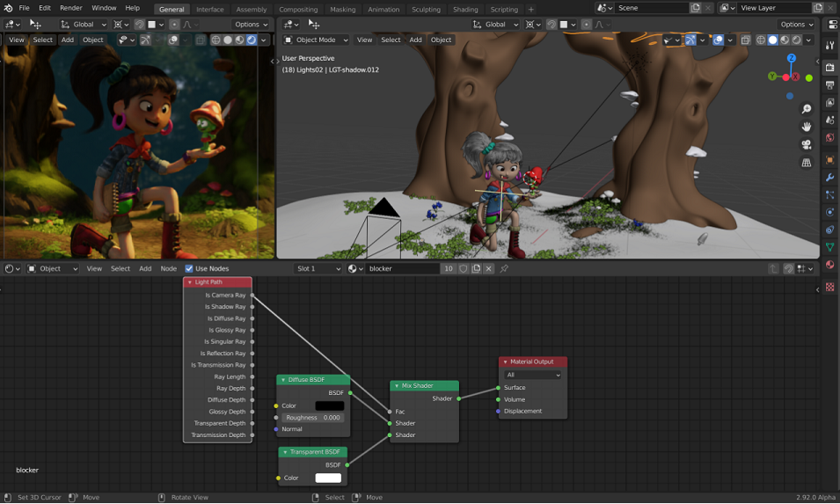Click the Diffuse BSDF black color swatch
The height and width of the screenshot is (504, 840).
(330, 406)
